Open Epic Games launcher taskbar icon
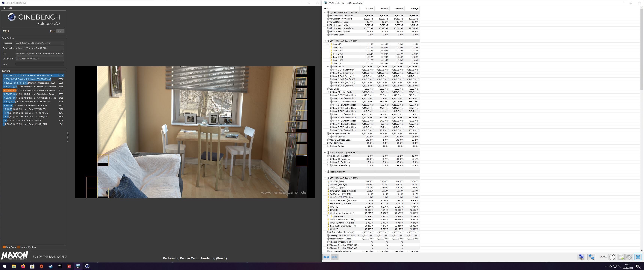This screenshot has height=270, width=644. pyautogui.click(x=60, y=266)
